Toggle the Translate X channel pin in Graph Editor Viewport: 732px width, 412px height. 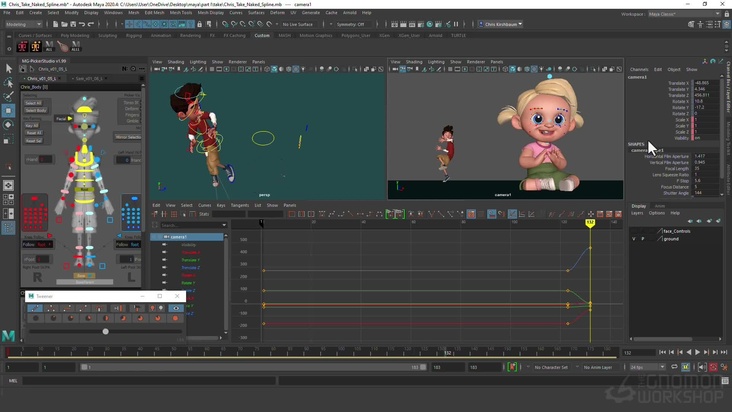(164, 252)
